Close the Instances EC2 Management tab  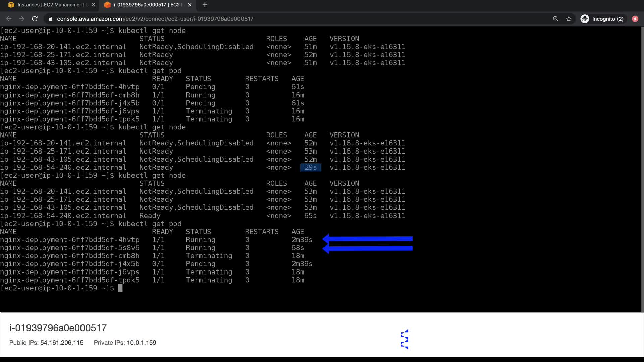coord(93,5)
